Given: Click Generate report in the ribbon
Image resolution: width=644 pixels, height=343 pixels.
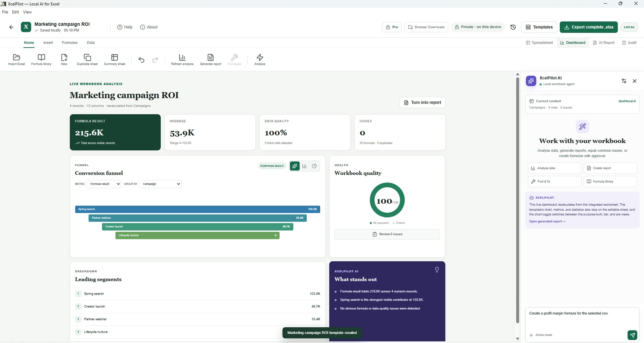Looking at the screenshot, I should pos(211,60).
